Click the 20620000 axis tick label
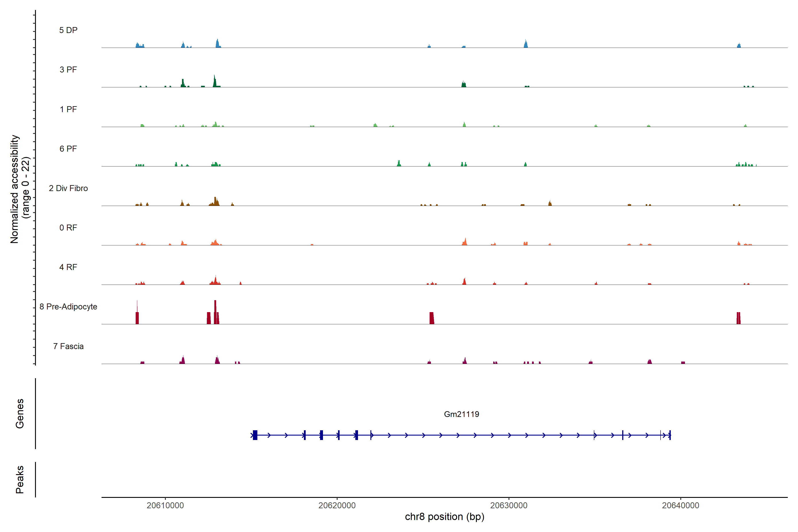798x532 pixels. tap(337, 505)
